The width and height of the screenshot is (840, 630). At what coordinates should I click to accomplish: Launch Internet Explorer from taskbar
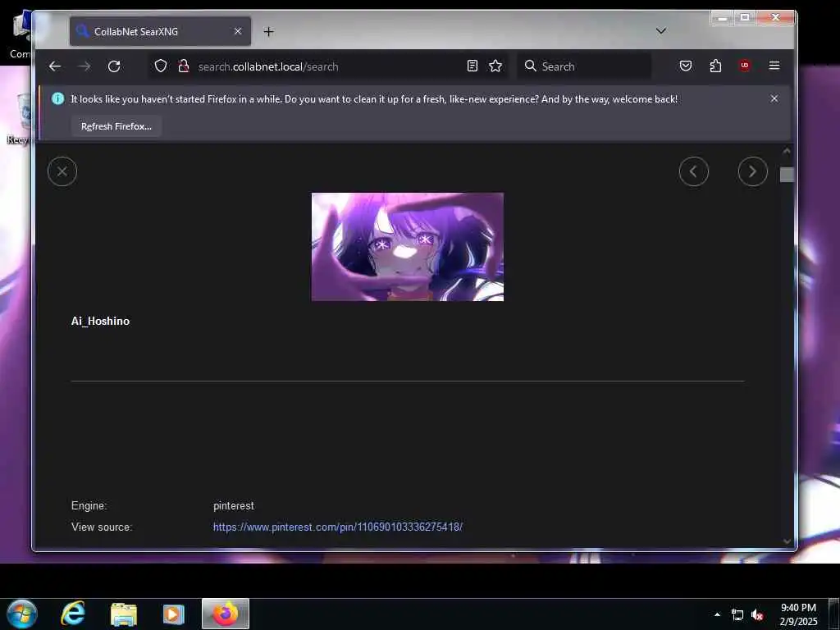[x=73, y=614]
